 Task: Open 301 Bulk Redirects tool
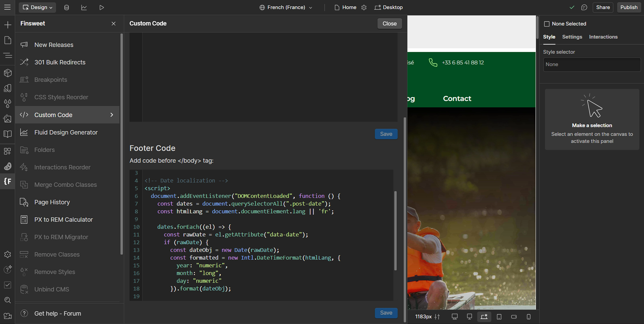[67, 62]
